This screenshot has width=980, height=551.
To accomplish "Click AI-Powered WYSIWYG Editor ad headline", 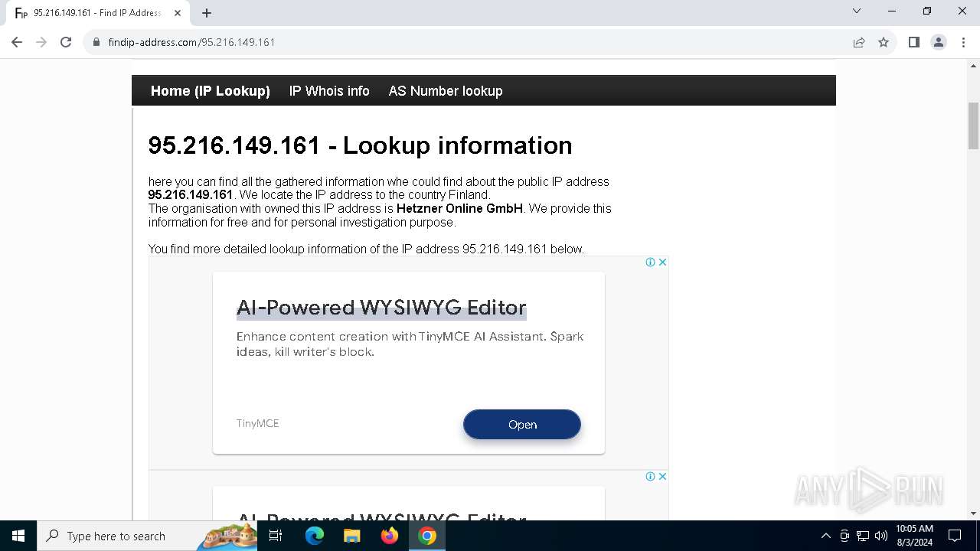I will pyautogui.click(x=381, y=308).
